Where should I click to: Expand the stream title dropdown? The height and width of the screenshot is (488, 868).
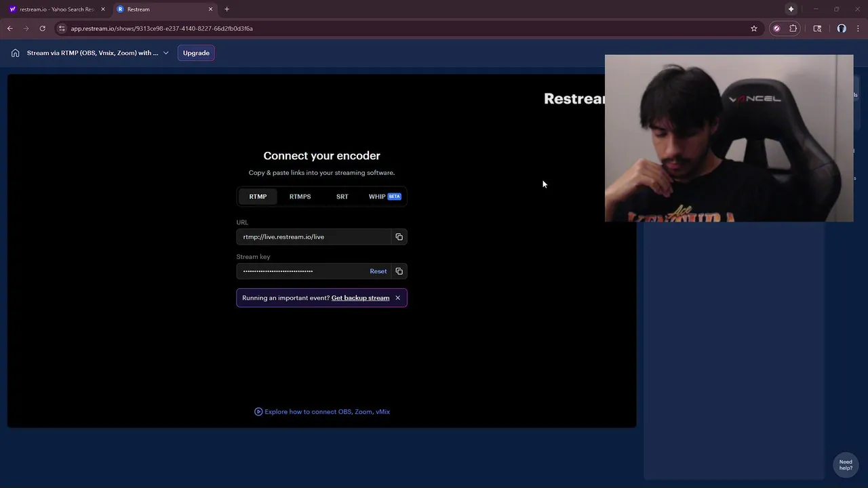pyautogui.click(x=165, y=53)
